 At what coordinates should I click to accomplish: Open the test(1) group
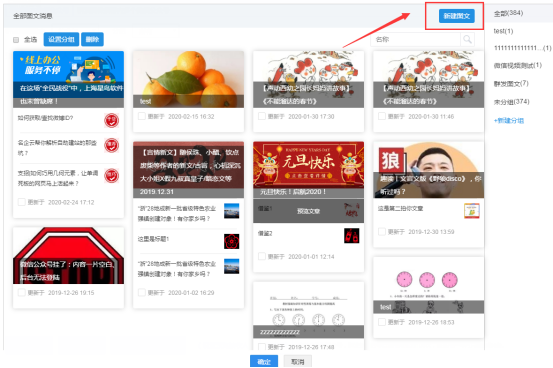pyautogui.click(x=503, y=31)
